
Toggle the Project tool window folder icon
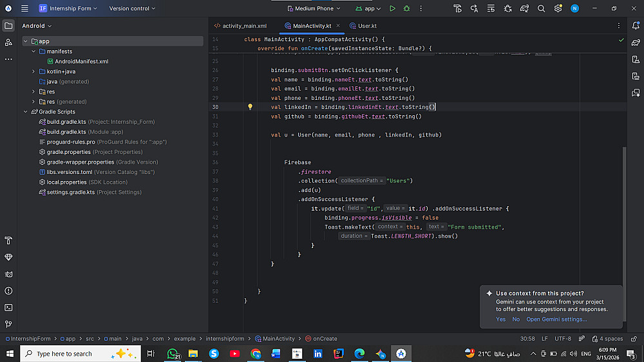coord(8,26)
